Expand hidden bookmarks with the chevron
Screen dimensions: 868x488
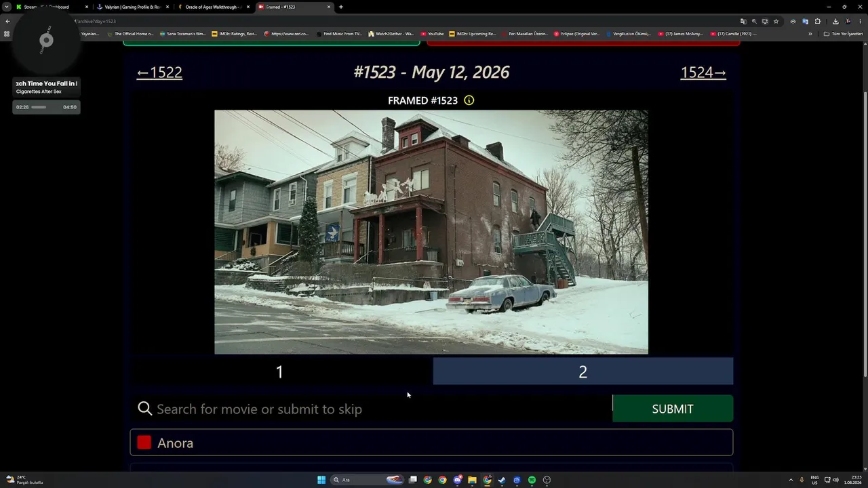(810, 34)
